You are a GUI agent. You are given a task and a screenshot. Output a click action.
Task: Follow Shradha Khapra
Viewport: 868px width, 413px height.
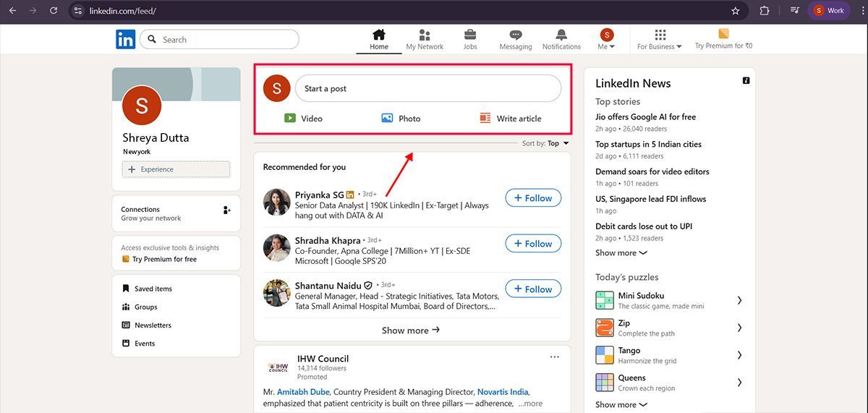533,244
